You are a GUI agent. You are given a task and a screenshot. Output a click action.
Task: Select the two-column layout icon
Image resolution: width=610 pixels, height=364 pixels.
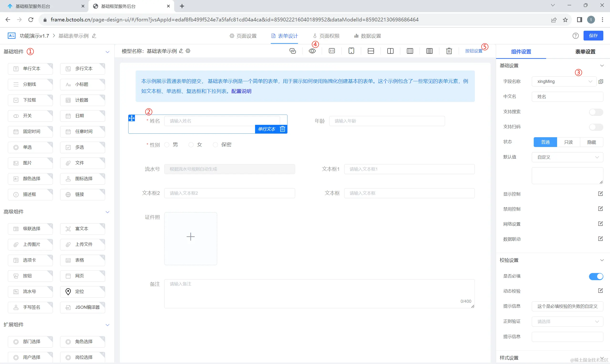pyautogui.click(x=390, y=51)
